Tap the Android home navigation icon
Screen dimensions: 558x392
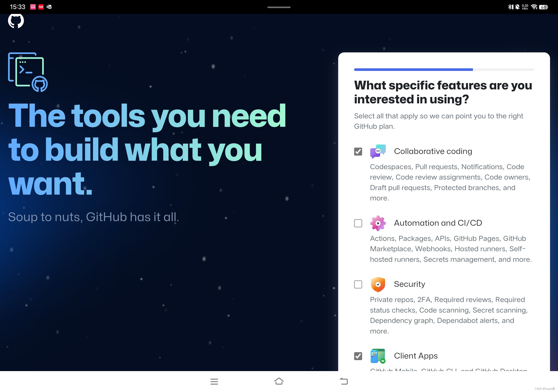[x=279, y=381]
